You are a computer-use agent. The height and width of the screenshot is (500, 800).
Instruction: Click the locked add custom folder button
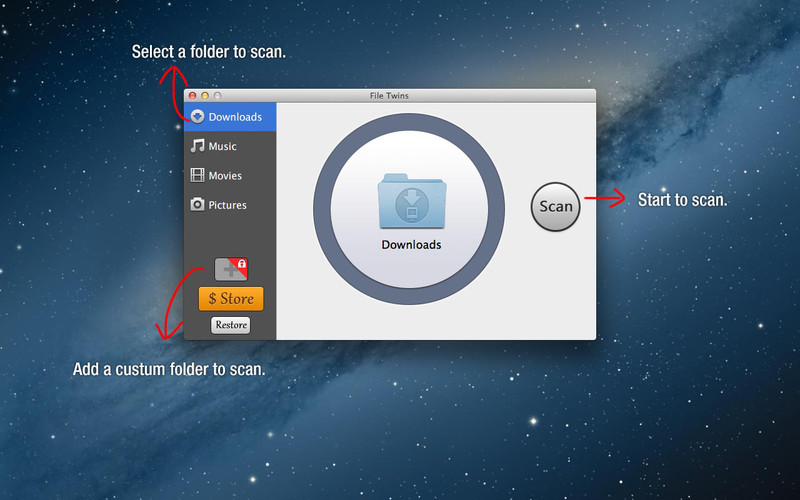[x=231, y=269]
